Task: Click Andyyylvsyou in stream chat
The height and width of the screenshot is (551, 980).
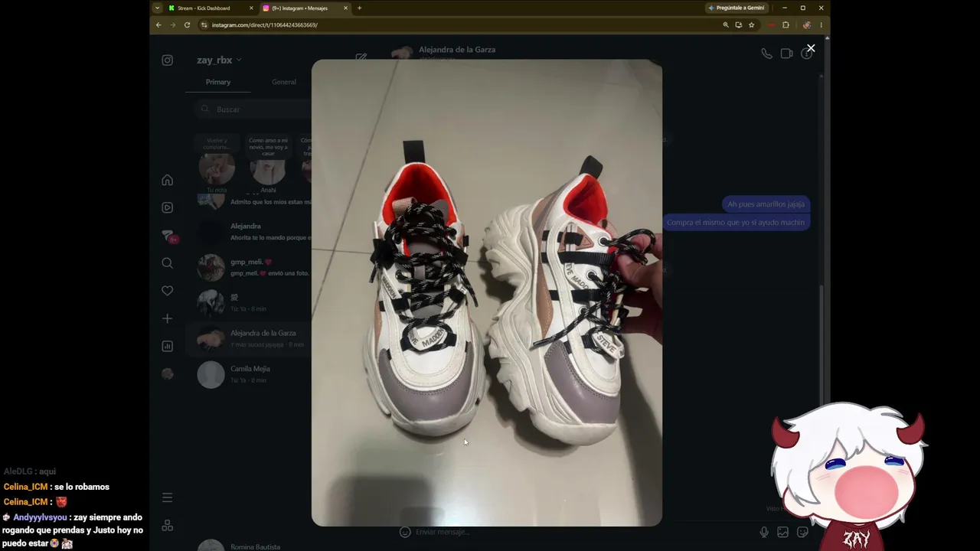Action: point(40,517)
